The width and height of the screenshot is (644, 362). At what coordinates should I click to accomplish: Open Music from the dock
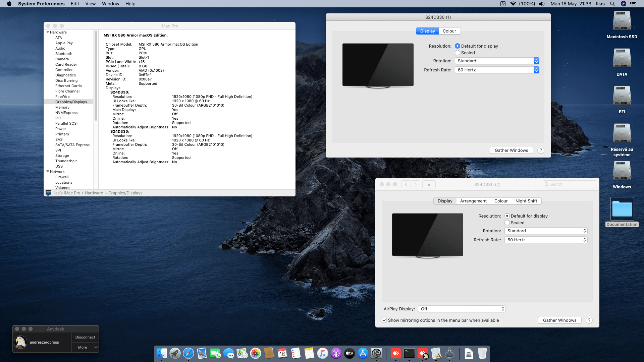(x=323, y=353)
